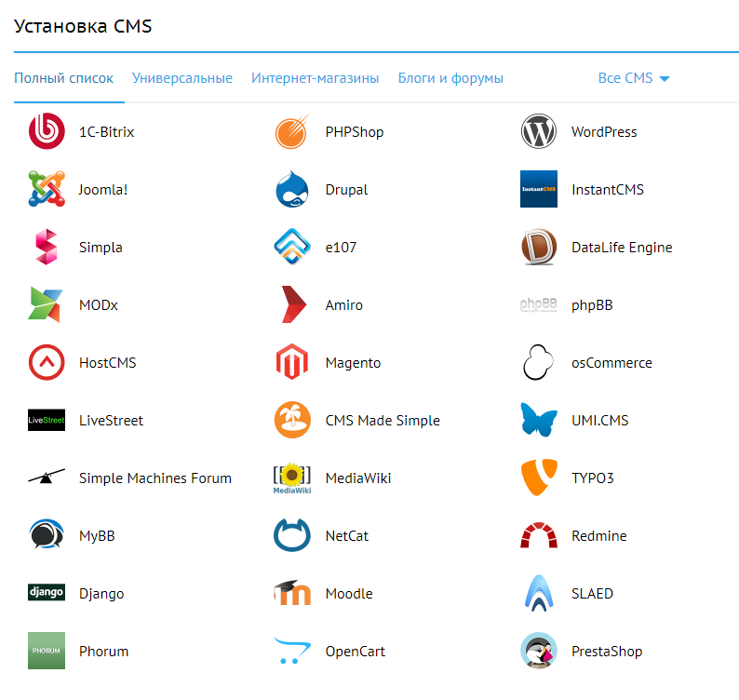Click the OpenCart blue cart icon
This screenshot has width=739, height=700.
coord(292,651)
